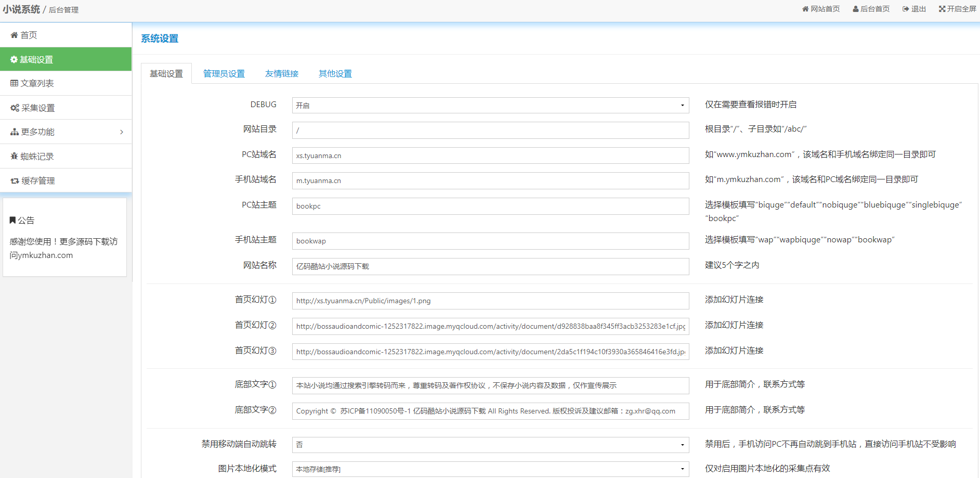Click the gear icon for 基础设置
The width and height of the screenshot is (980, 478).
pyautogui.click(x=14, y=59)
